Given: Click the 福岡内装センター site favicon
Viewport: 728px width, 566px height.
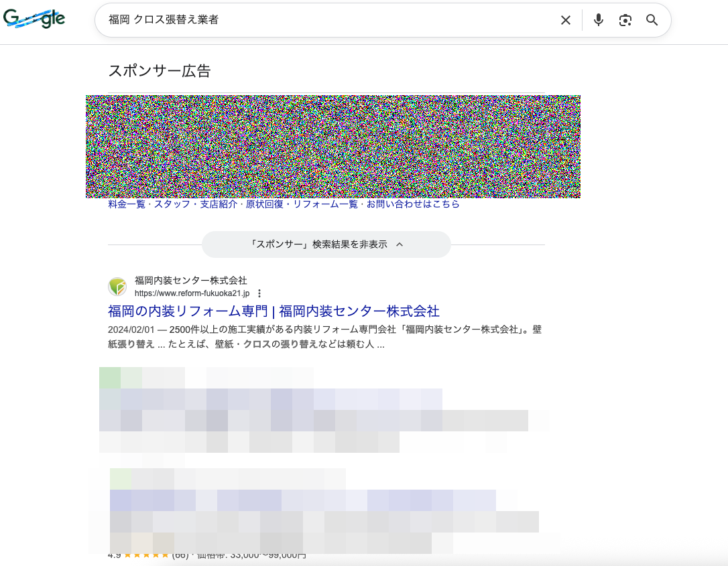Looking at the screenshot, I should 117,286.
